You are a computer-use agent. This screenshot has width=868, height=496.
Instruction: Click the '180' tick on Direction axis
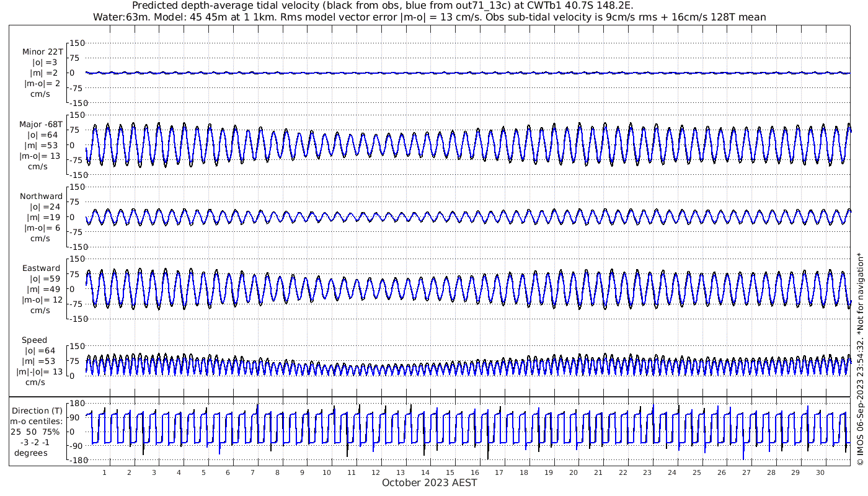[77, 404]
